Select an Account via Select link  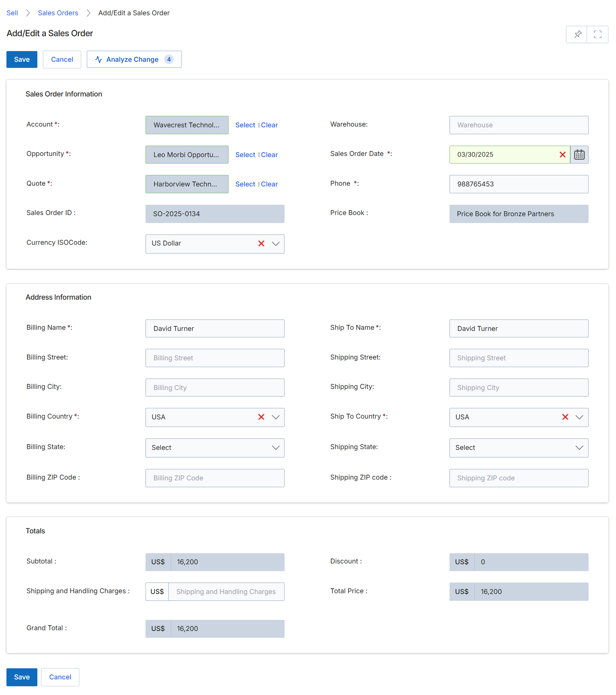click(x=245, y=125)
